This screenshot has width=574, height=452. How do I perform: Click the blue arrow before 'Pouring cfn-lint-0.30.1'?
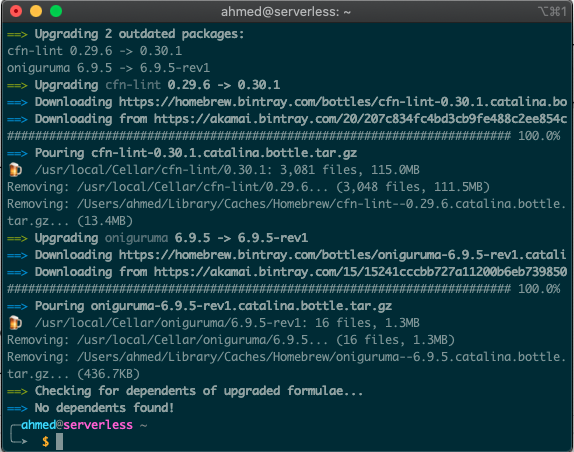(17, 153)
